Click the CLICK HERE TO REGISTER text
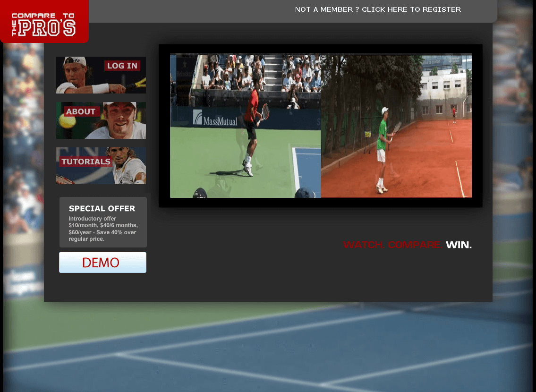 point(412,9)
